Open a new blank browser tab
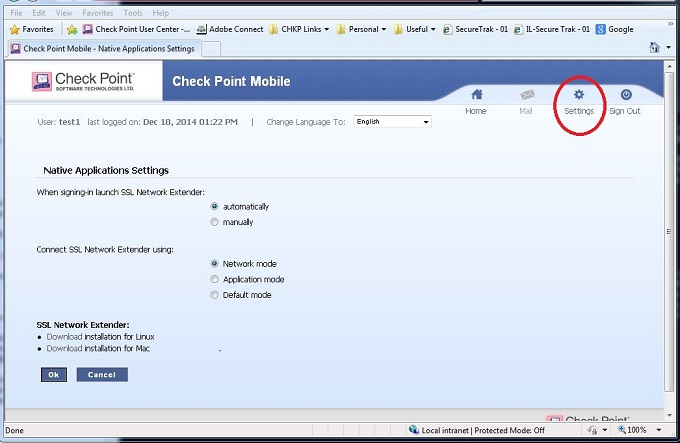This screenshot has height=443, width=680. (211, 49)
